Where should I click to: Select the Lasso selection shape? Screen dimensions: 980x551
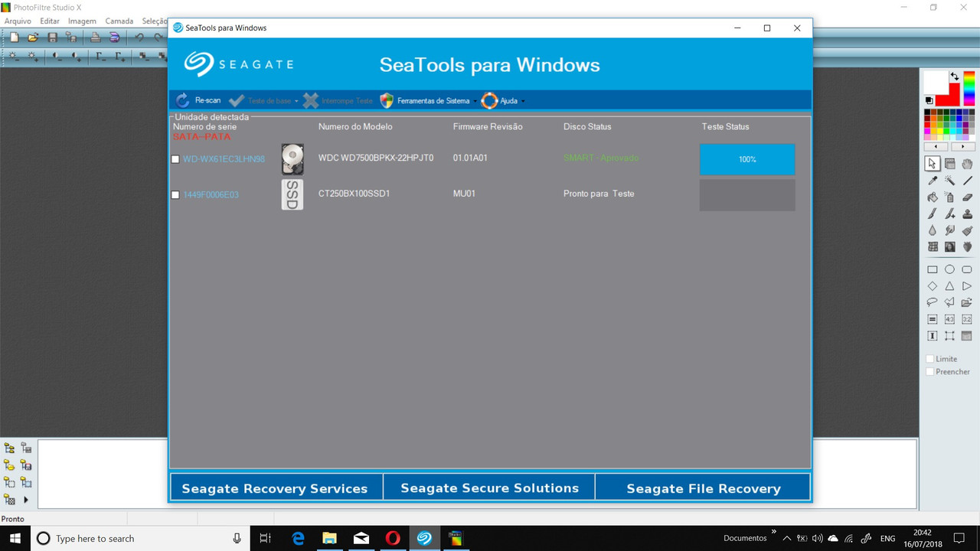(x=933, y=302)
